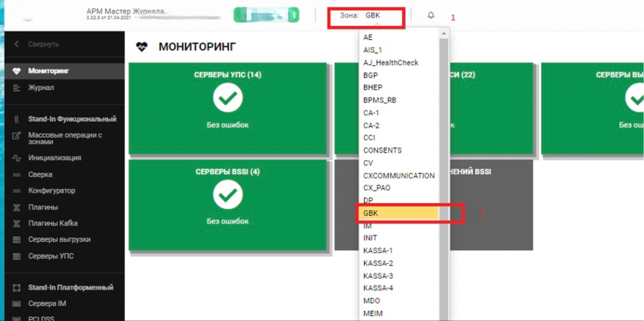
Task: Click the Массовые операции edit icon
Action: (16, 136)
